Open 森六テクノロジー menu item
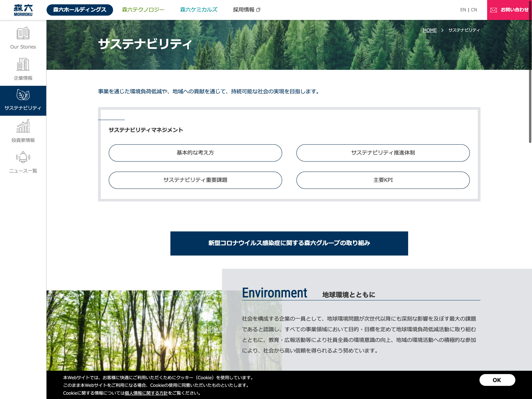Viewport: 532px width, 399px height. (x=143, y=10)
